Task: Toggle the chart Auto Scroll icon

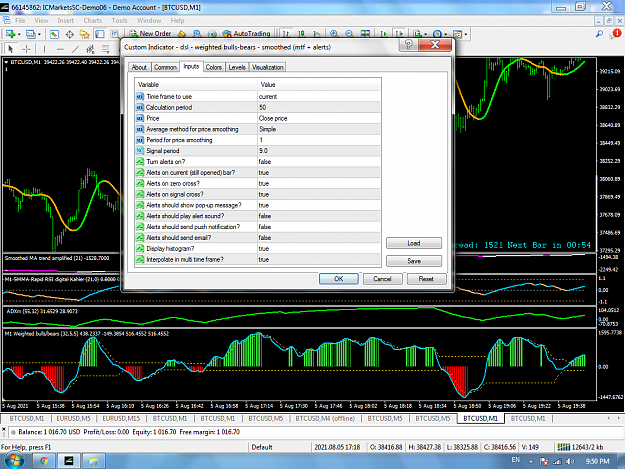Action: pos(383,34)
